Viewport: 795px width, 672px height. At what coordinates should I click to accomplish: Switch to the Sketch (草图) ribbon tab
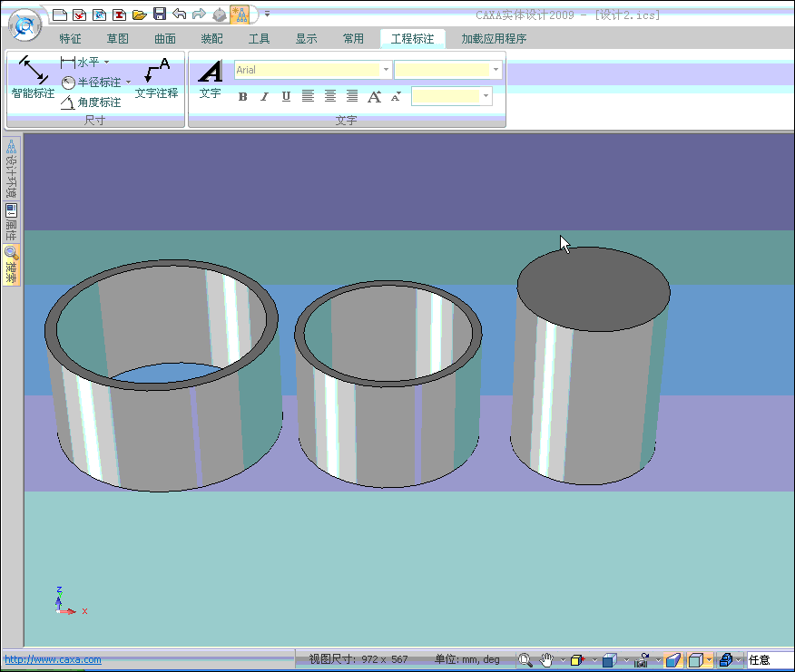coord(117,39)
